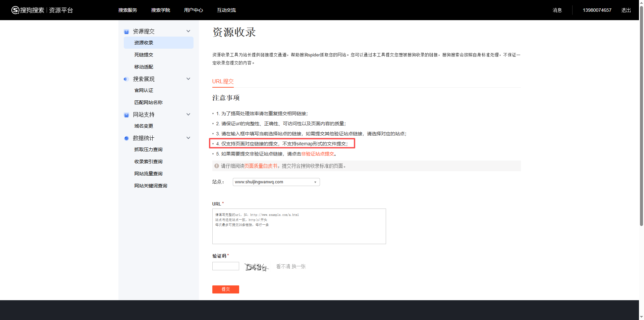This screenshot has width=644, height=320.
Task: Switch to the URL提交 tab
Action: click(x=223, y=82)
